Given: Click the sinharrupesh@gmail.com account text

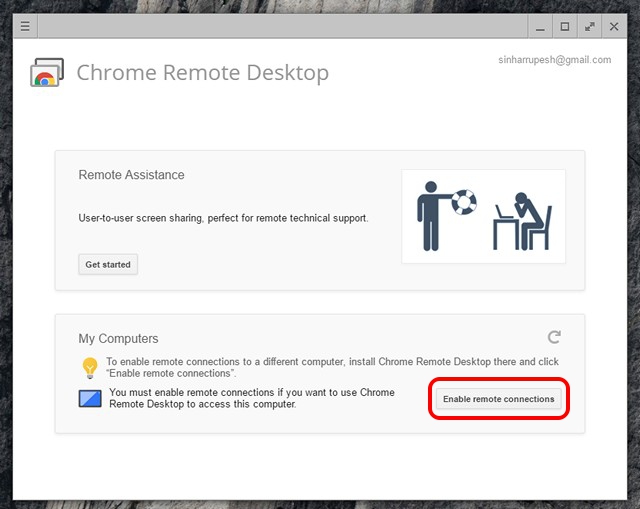Looking at the screenshot, I should tap(554, 60).
